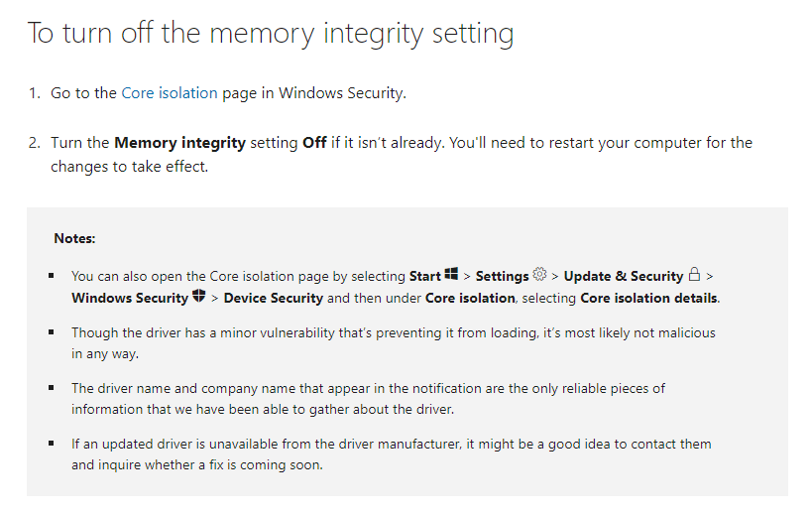
Task: Click the bold Device Security text
Action: click(x=274, y=298)
